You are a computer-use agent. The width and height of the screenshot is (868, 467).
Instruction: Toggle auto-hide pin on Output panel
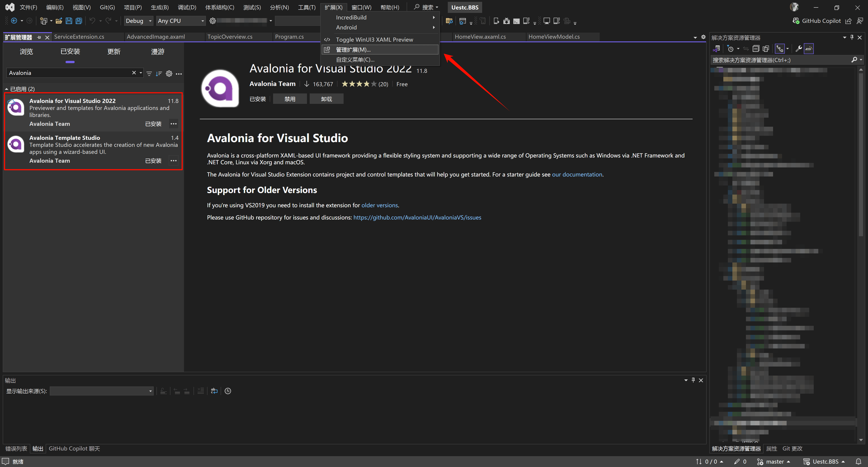pyautogui.click(x=693, y=380)
